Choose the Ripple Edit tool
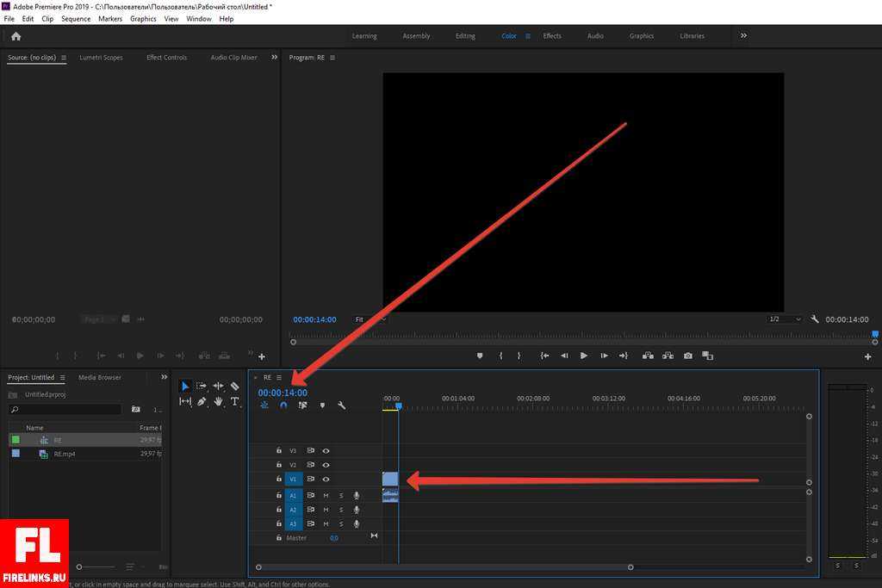This screenshot has height=588, width=882. point(218,387)
